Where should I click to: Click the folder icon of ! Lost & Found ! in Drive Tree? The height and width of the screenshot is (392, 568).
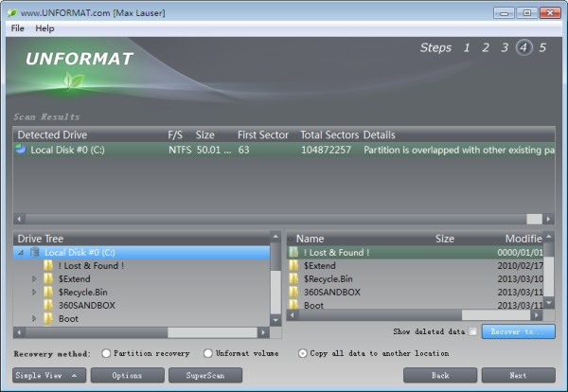click(x=48, y=265)
